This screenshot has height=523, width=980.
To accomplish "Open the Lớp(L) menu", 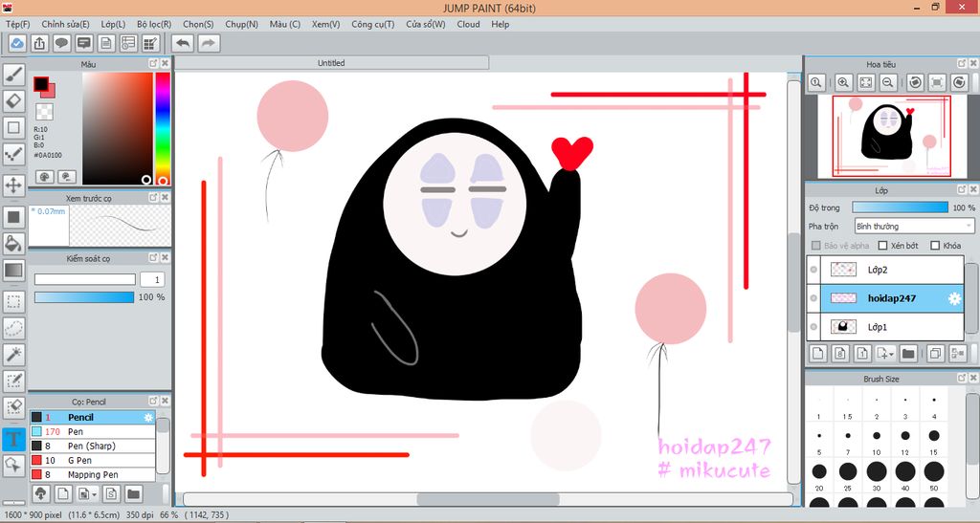I will pyautogui.click(x=113, y=24).
